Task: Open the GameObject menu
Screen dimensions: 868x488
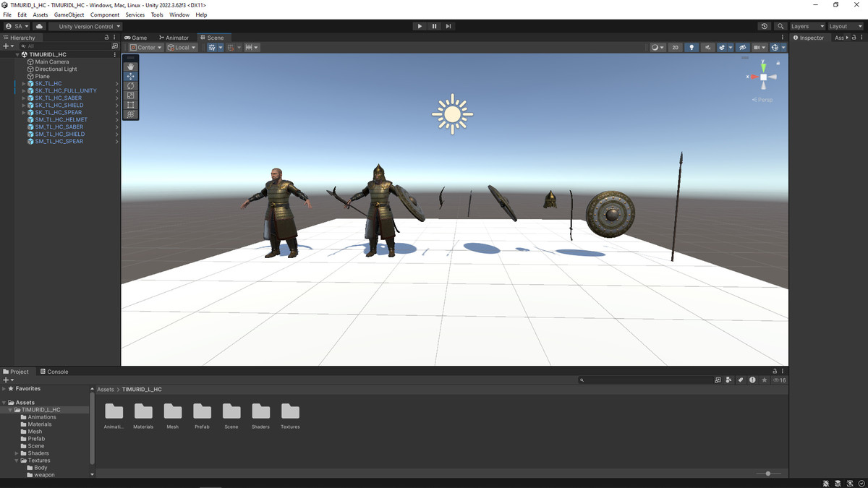Action: coord(69,14)
